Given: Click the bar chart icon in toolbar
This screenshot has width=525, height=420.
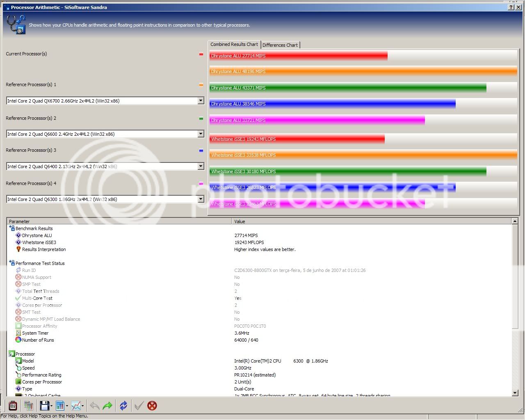Looking at the screenshot, I should (x=60, y=406).
